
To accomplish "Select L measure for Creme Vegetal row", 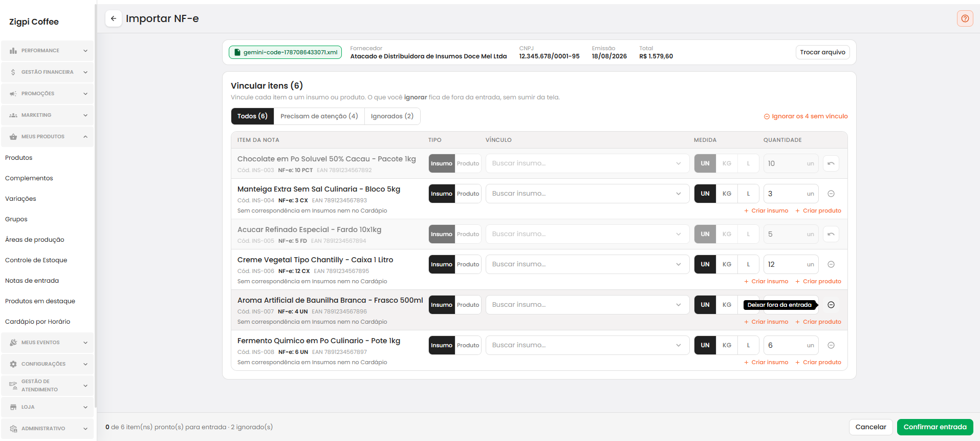I will pyautogui.click(x=748, y=264).
